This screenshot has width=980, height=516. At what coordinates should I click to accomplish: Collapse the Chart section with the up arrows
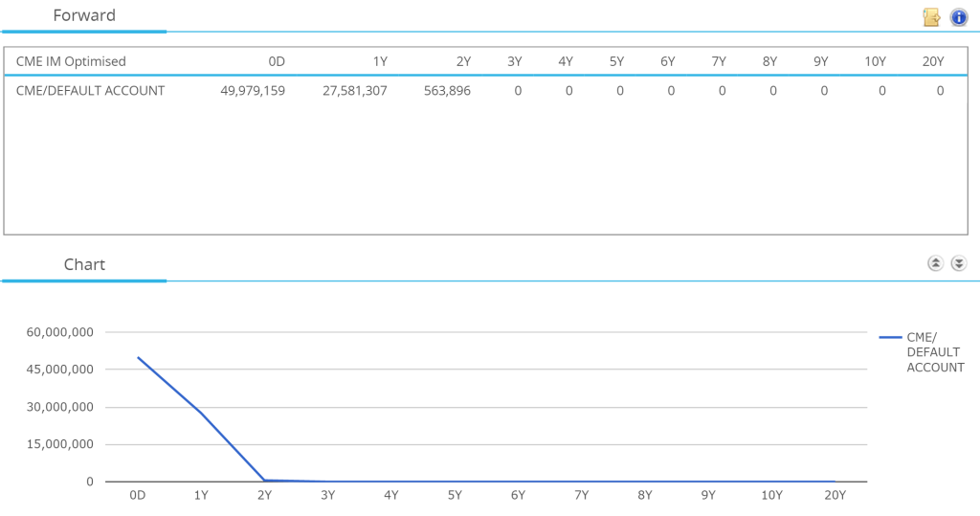(x=935, y=263)
